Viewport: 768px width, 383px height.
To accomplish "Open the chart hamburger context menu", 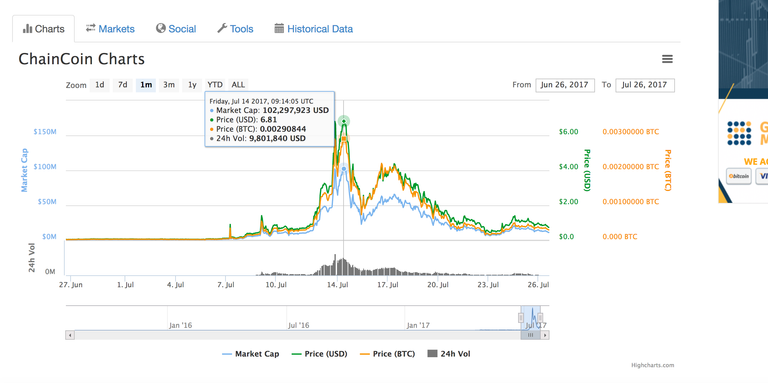I will point(667,59).
